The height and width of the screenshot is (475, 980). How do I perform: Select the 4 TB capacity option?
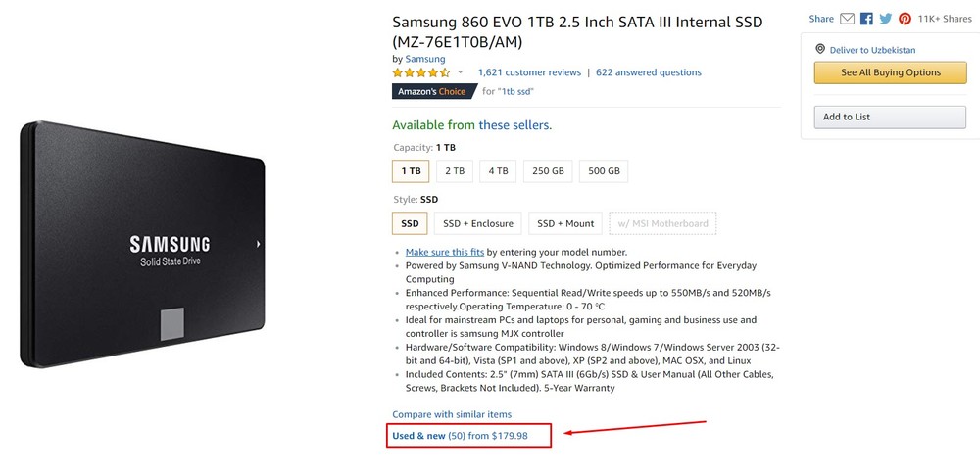coord(498,170)
